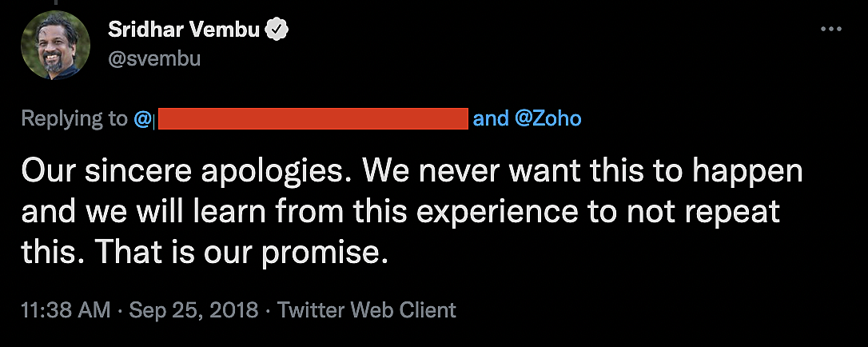The width and height of the screenshot is (868, 347).
Task: Click the red redacted mention bar
Action: pyautogui.click(x=312, y=119)
